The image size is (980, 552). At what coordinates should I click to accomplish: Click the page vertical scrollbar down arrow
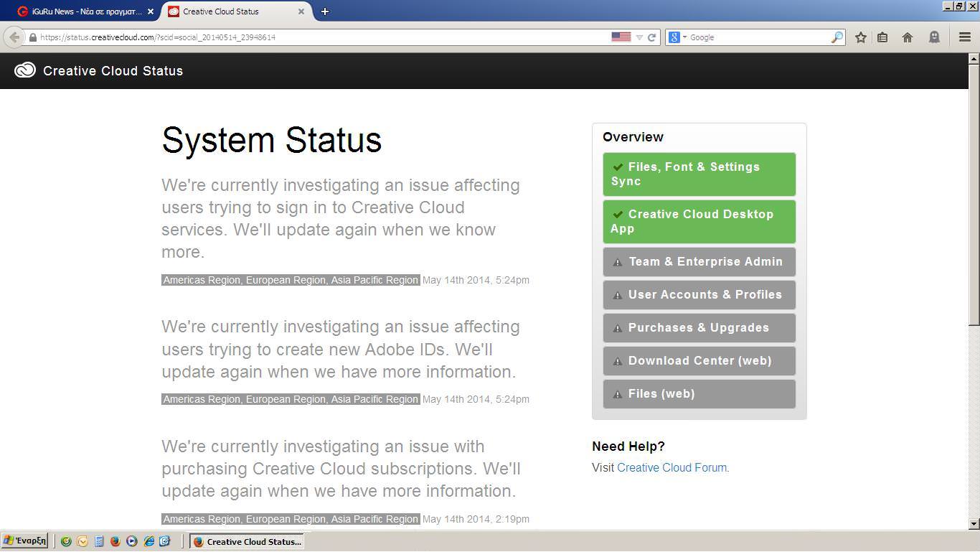click(x=974, y=524)
